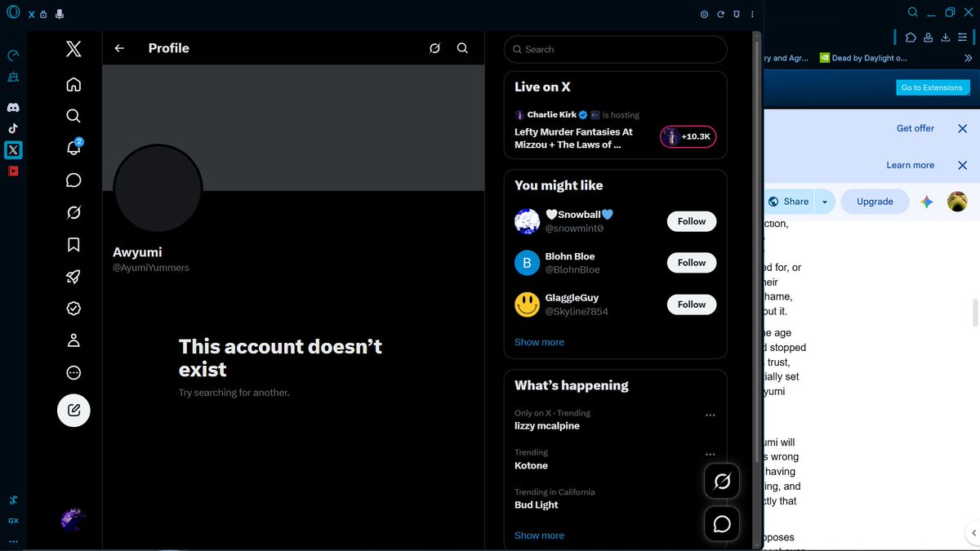Click the X logo in sidebar

coord(73,49)
